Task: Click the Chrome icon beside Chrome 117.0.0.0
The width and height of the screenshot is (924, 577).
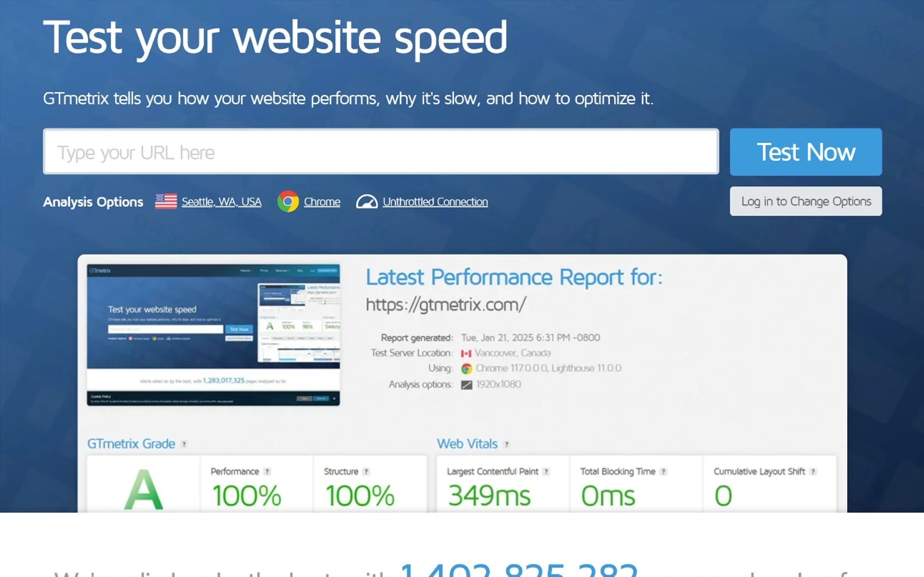Action: coord(467,368)
